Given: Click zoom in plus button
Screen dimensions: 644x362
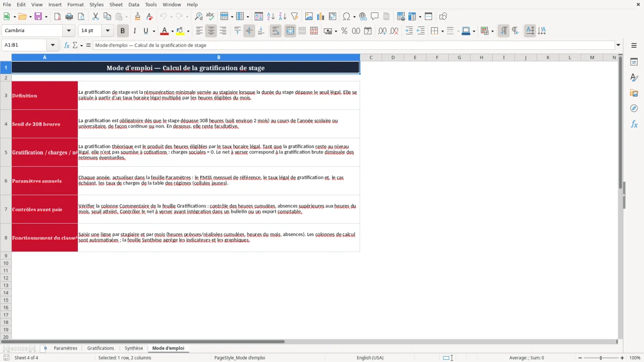Looking at the screenshot, I should point(623,358).
